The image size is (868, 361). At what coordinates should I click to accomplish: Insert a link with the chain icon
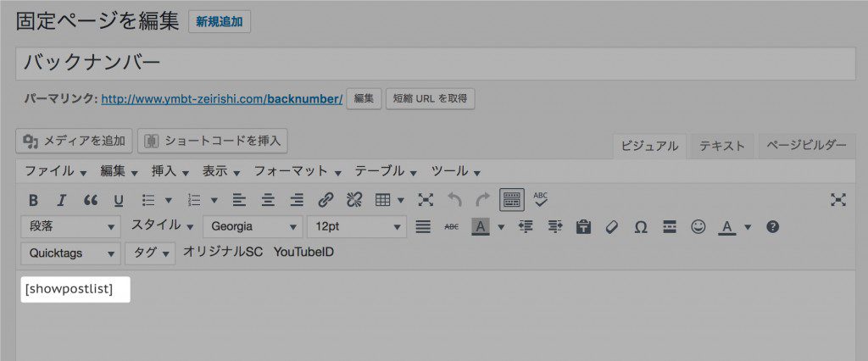pos(326,200)
